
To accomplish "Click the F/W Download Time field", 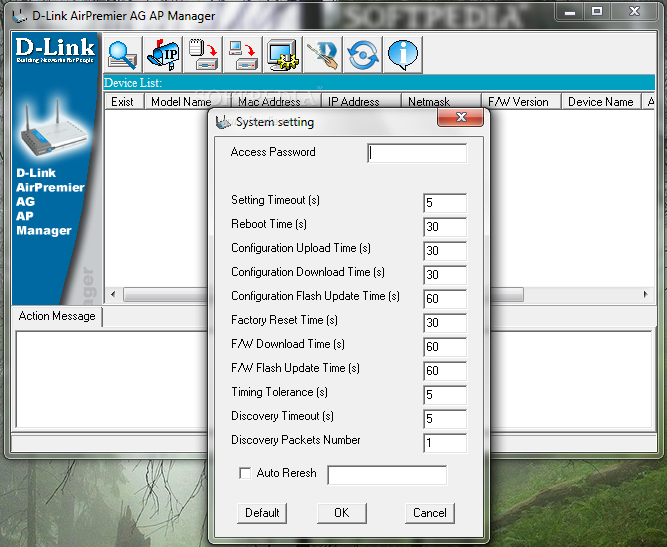I will 445,347.
